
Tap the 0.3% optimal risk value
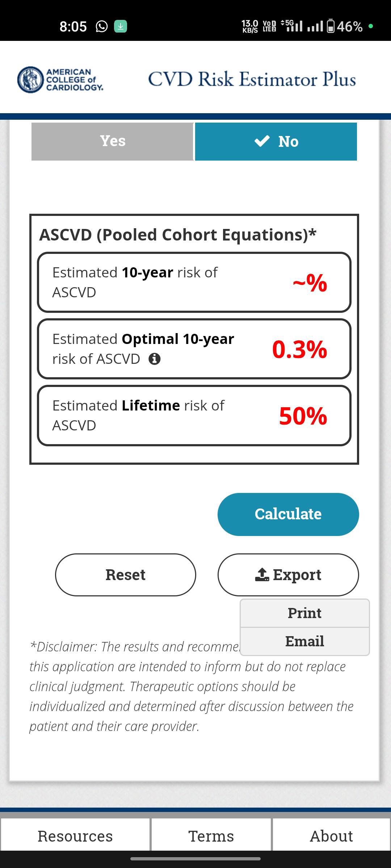pyautogui.click(x=299, y=349)
